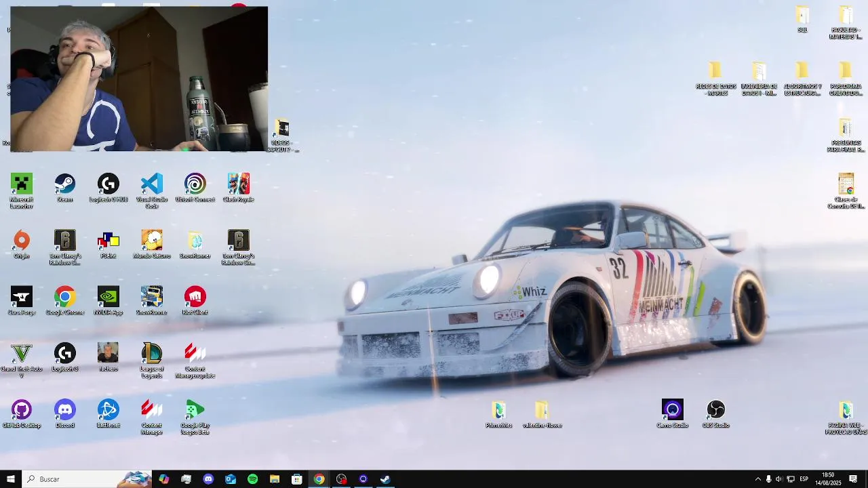Click the SQL folder on the desktop
868x488 pixels.
point(803,19)
